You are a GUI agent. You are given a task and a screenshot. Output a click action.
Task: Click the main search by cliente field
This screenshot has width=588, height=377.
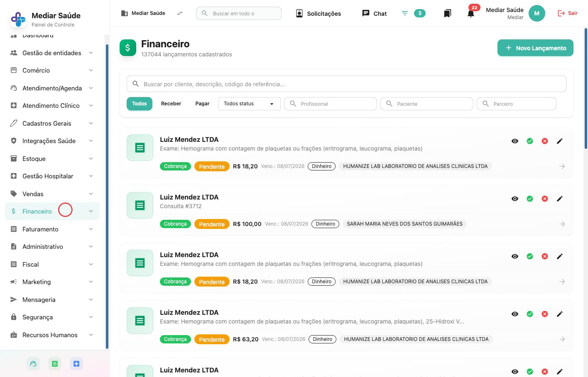coord(346,84)
